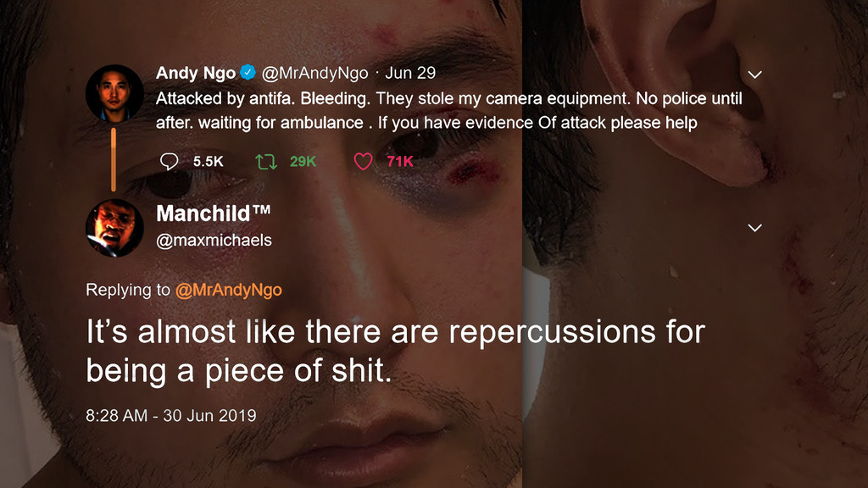The width and height of the screenshot is (868, 488).
Task: Click the gray @MrAndyNgo handle in the tweet header
Action: point(314,74)
